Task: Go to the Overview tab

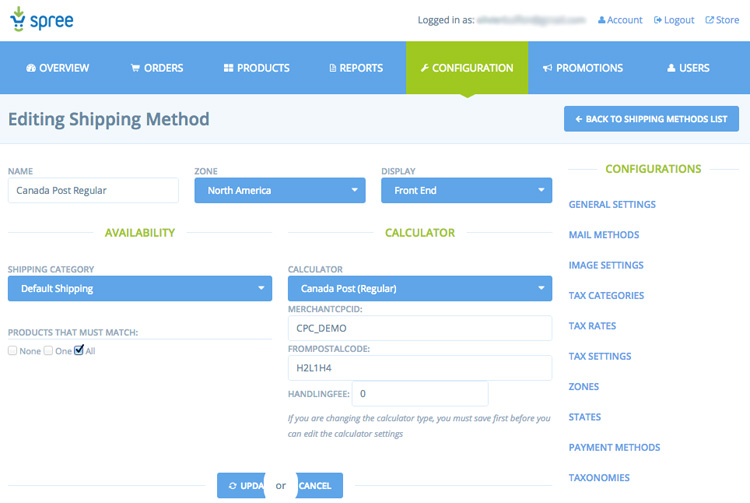Action: pos(57,68)
